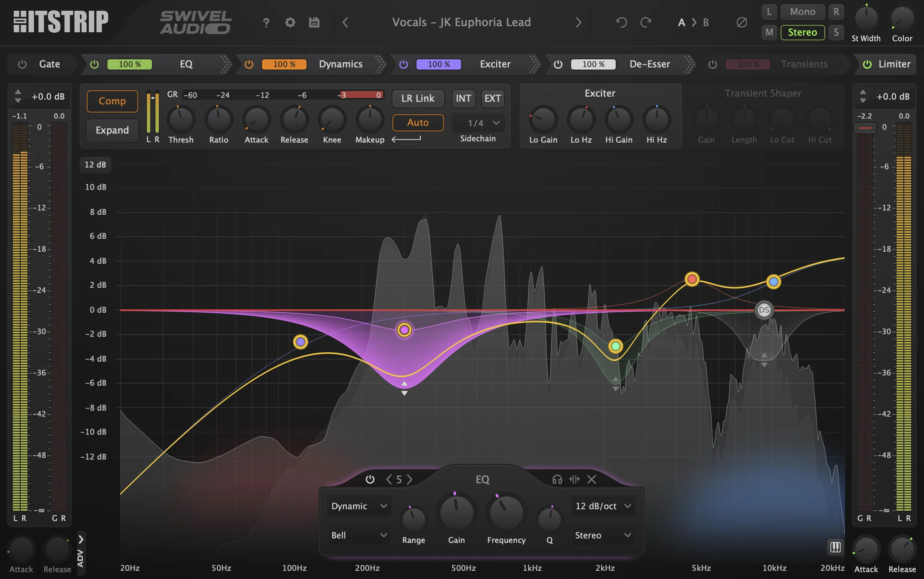Toggle the Gate module power button

click(x=22, y=64)
